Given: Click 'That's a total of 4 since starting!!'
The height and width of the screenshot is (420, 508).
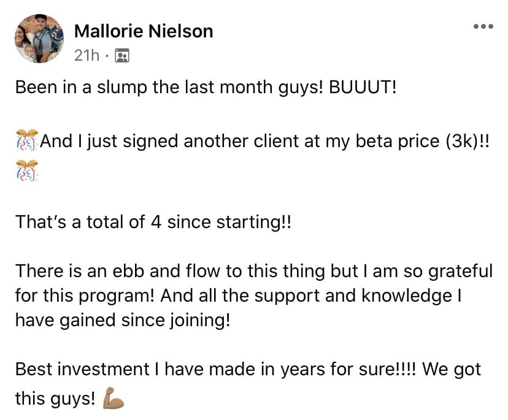Looking at the screenshot, I should [x=153, y=222].
